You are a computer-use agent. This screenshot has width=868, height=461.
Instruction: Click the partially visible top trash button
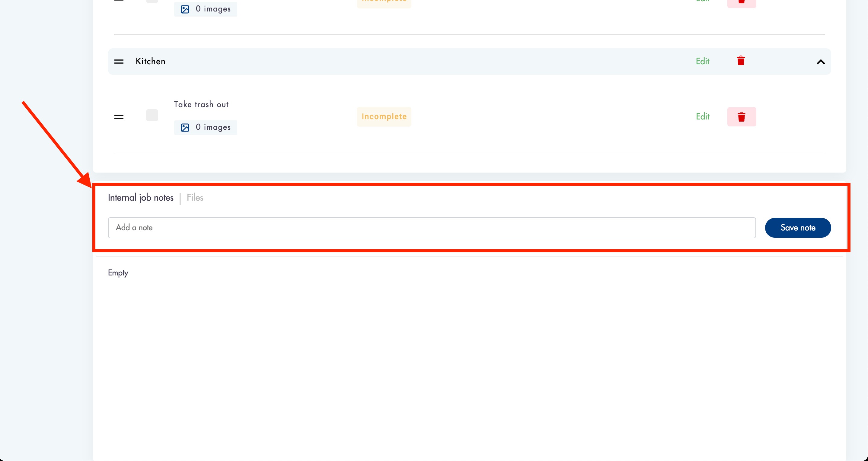pyautogui.click(x=741, y=3)
